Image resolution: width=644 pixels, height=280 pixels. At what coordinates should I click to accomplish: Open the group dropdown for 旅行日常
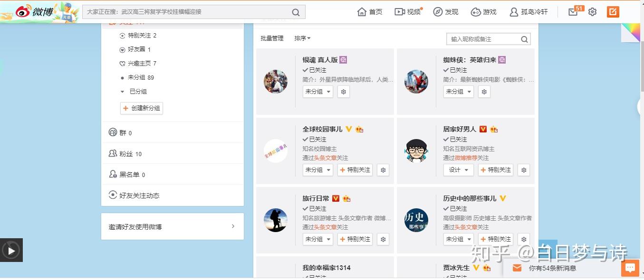tap(318, 239)
